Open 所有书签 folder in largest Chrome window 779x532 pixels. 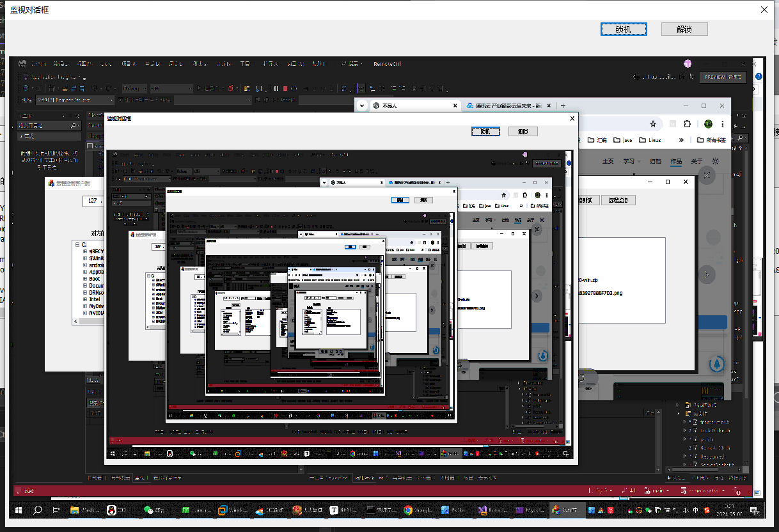pos(711,140)
